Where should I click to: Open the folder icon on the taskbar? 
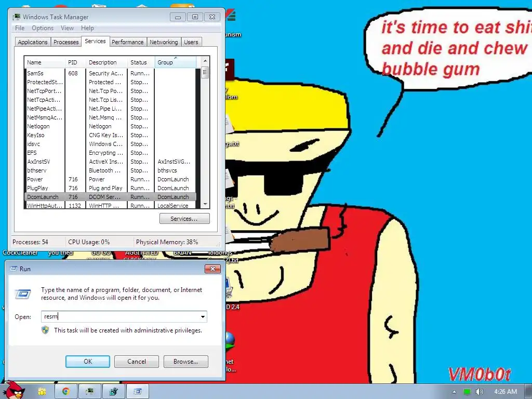point(42,392)
